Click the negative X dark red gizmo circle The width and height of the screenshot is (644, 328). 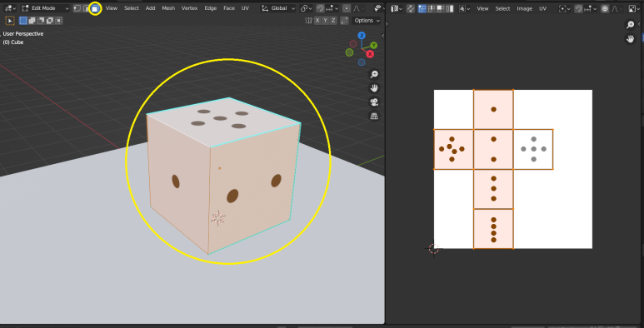[353, 43]
